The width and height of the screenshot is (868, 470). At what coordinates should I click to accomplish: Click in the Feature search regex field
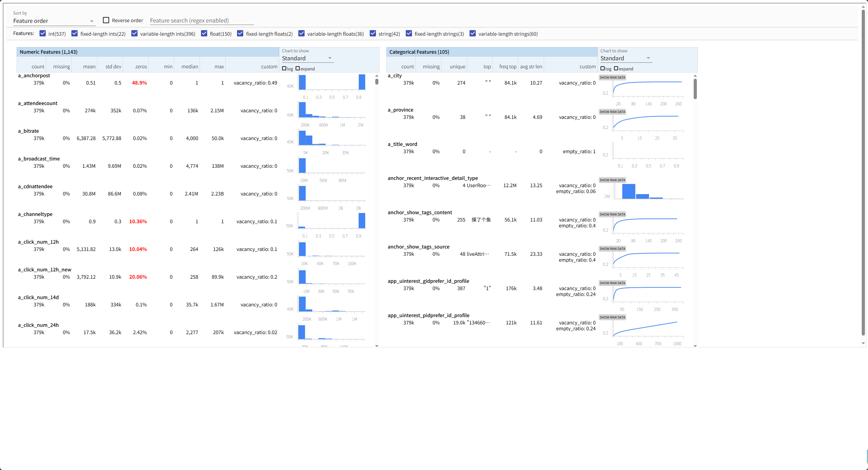coord(202,21)
